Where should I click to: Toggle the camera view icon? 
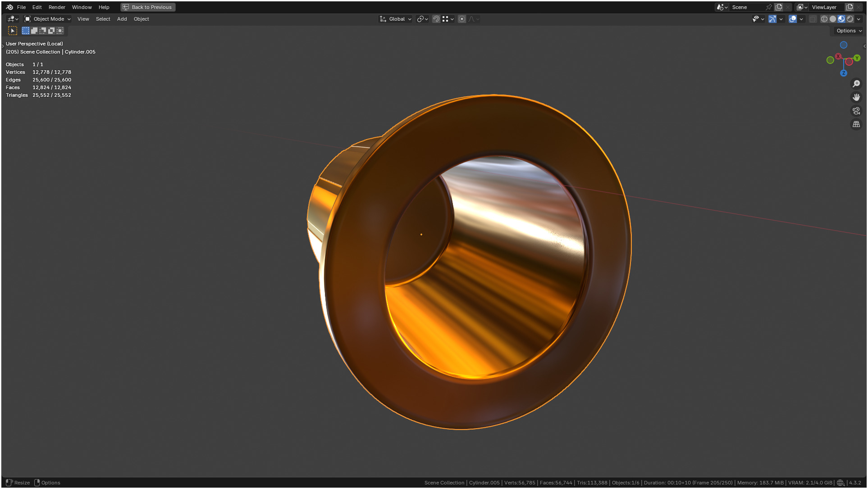pyautogui.click(x=856, y=111)
